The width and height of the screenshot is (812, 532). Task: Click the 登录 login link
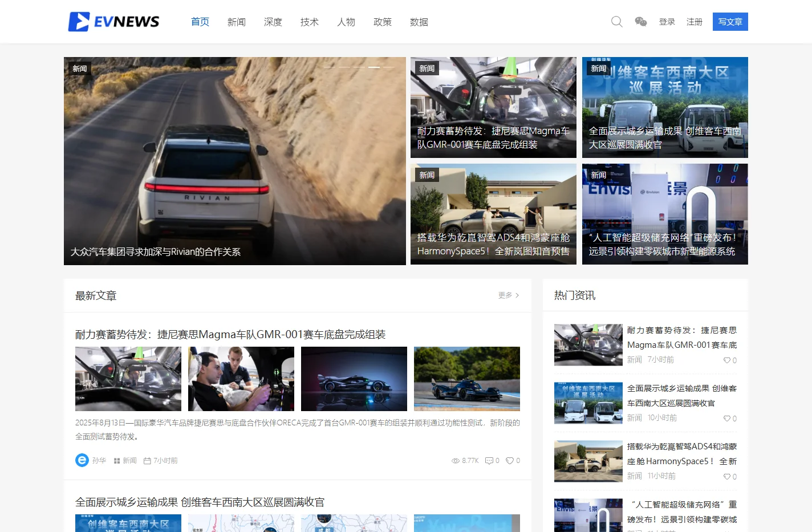tap(667, 22)
